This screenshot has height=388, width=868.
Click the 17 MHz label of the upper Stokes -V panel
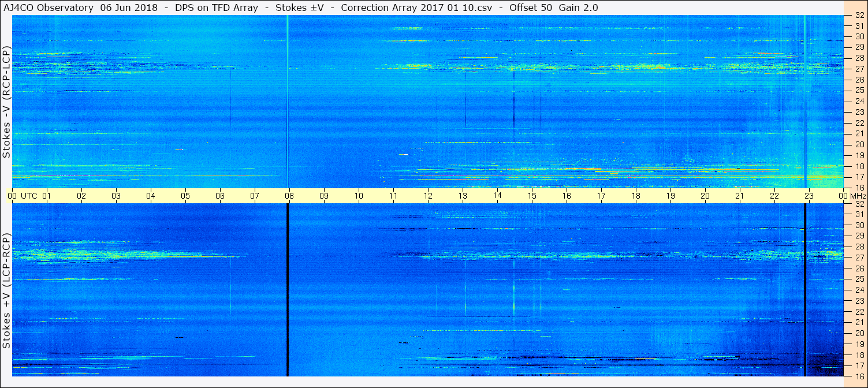(x=859, y=177)
